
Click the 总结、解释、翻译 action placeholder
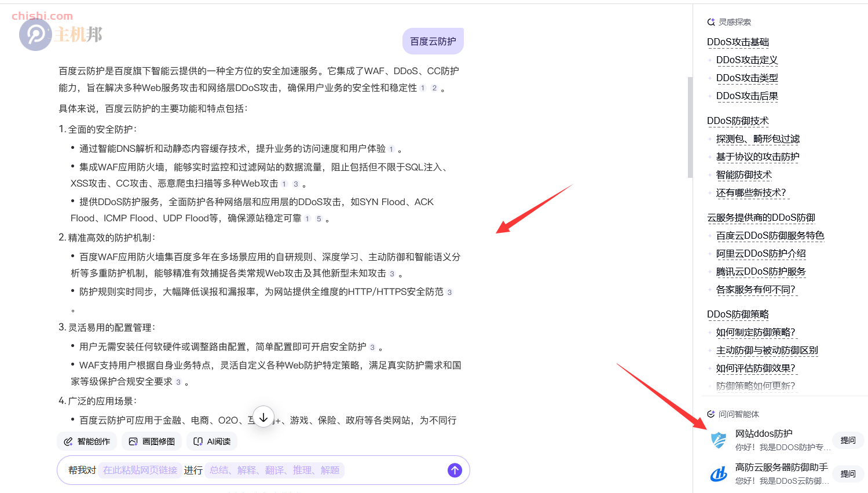pyautogui.click(x=274, y=470)
